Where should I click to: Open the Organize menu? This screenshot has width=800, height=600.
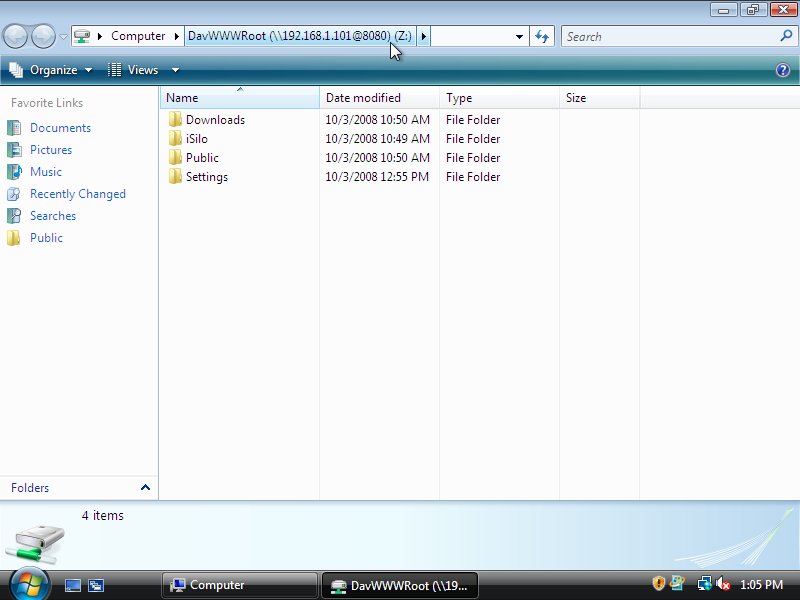pyautogui.click(x=51, y=70)
